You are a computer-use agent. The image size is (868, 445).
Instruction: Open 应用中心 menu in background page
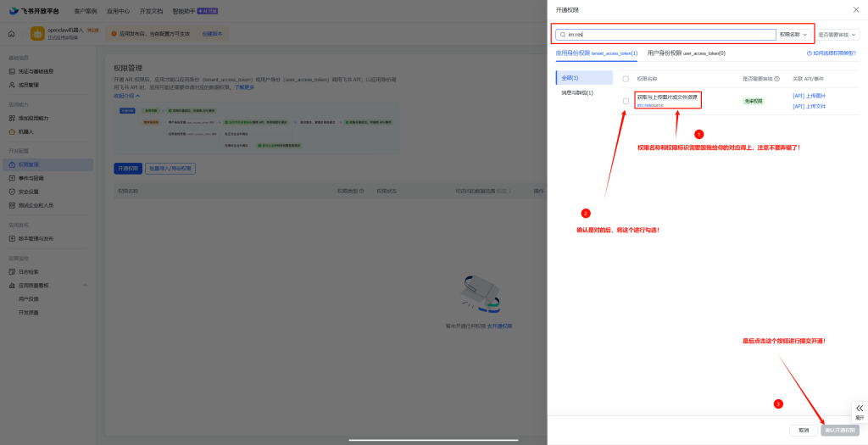click(118, 10)
